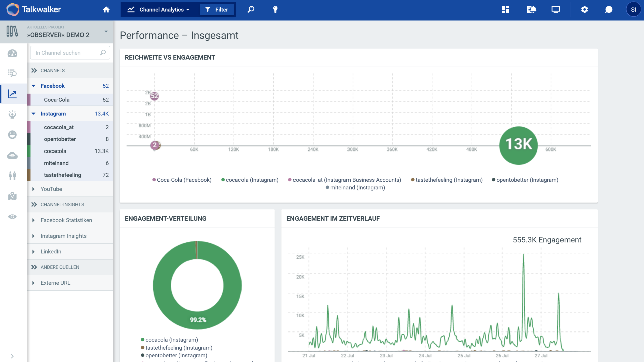This screenshot has height=362, width=644.
Task: Toggle opentobetter (Instagram) legend in Reichweite chart
Action: [x=525, y=180]
